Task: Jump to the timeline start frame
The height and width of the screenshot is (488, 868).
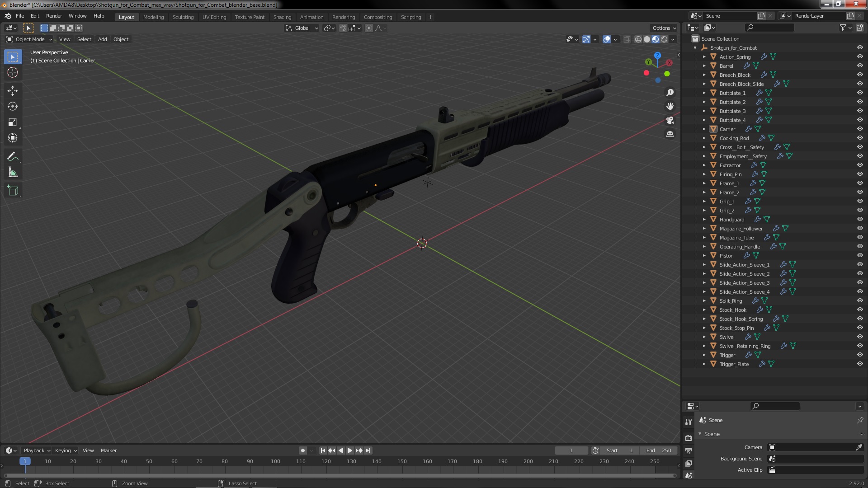Action: pos(323,450)
